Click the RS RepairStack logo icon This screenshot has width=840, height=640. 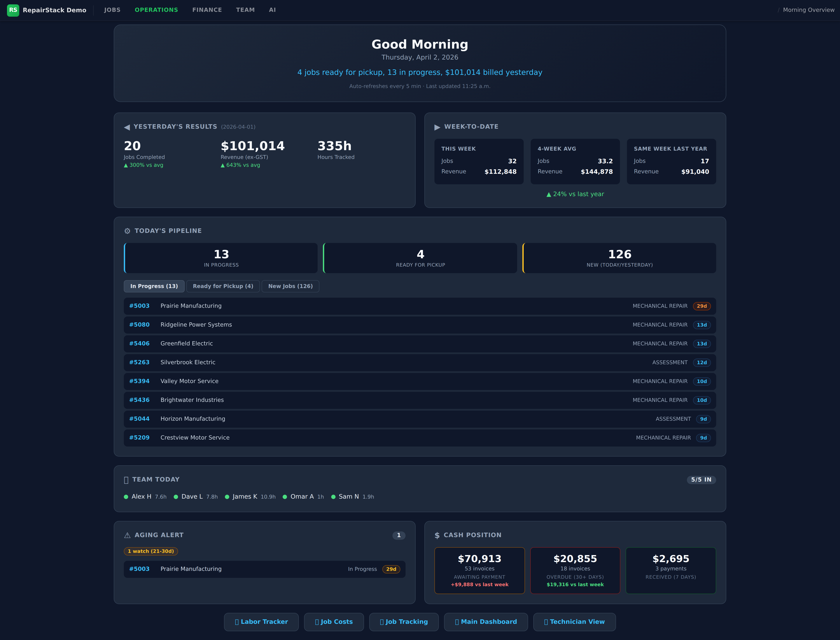click(13, 10)
